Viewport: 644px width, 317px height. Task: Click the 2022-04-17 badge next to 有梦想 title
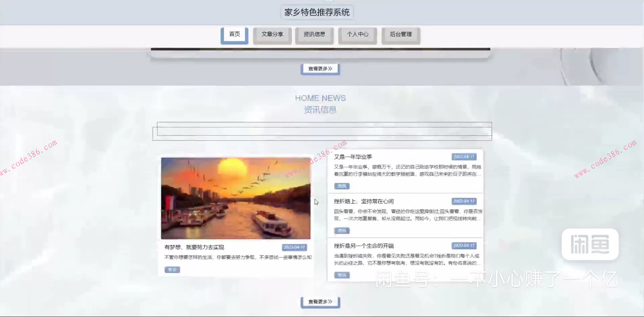point(294,247)
